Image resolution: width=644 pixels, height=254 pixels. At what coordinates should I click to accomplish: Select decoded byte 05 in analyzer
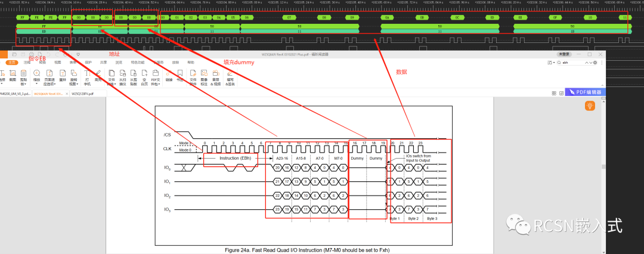pos(233,18)
